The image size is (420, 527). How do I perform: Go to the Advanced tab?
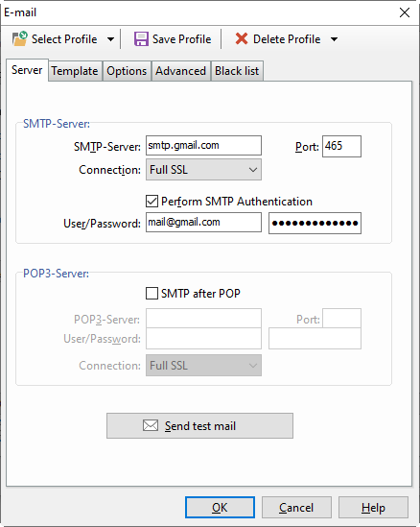tap(180, 71)
